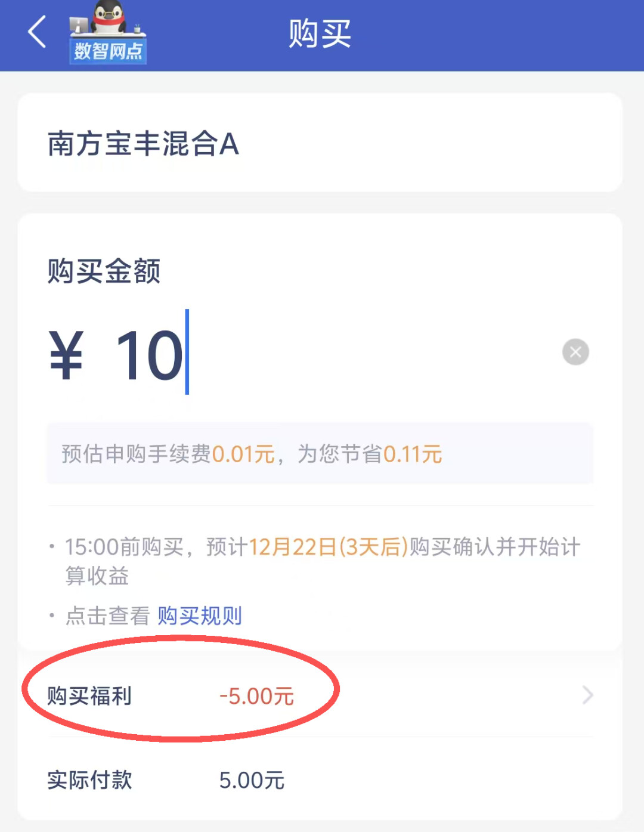Tap the saved 0.11元 fee text
Image resolution: width=644 pixels, height=832 pixels.
[x=413, y=454]
